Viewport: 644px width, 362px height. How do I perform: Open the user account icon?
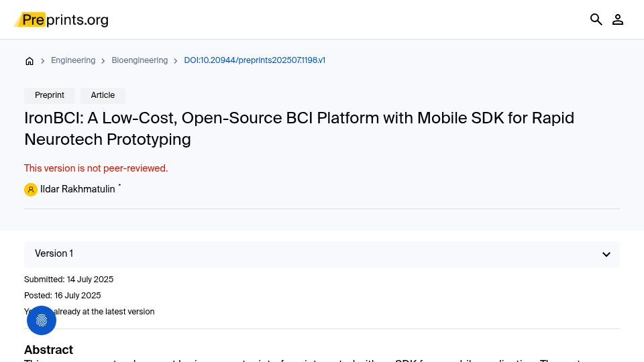(x=618, y=19)
